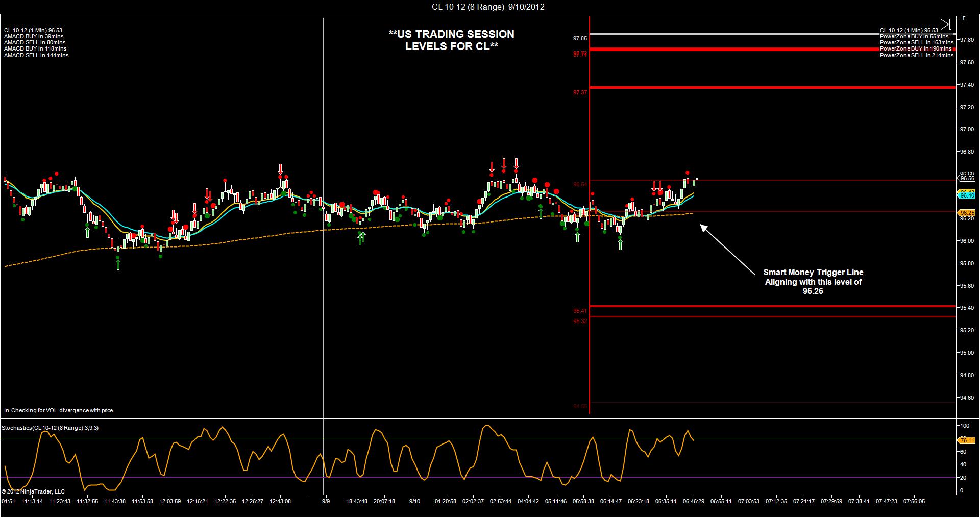Viewport: 980px width, 518px height.
Task: Click the 94.55 dark red level label
Action: [580, 406]
